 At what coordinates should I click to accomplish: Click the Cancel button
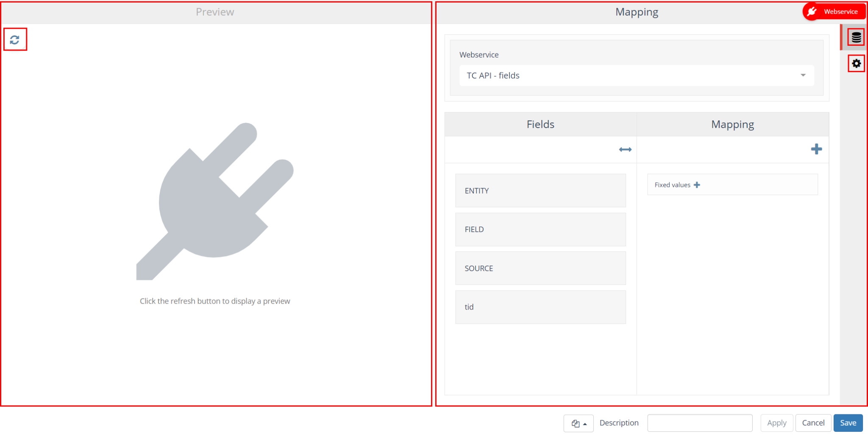(x=813, y=423)
